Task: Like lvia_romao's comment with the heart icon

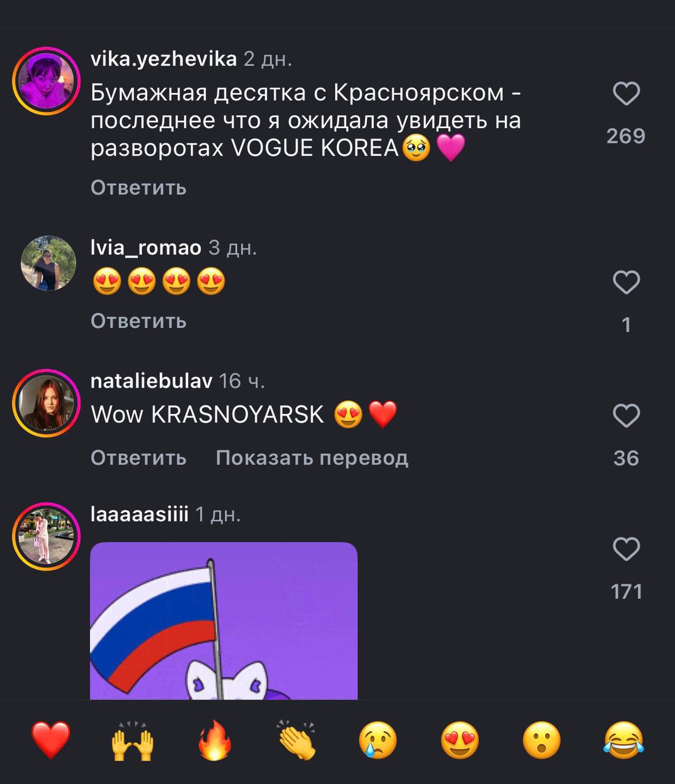Action: 626,282
